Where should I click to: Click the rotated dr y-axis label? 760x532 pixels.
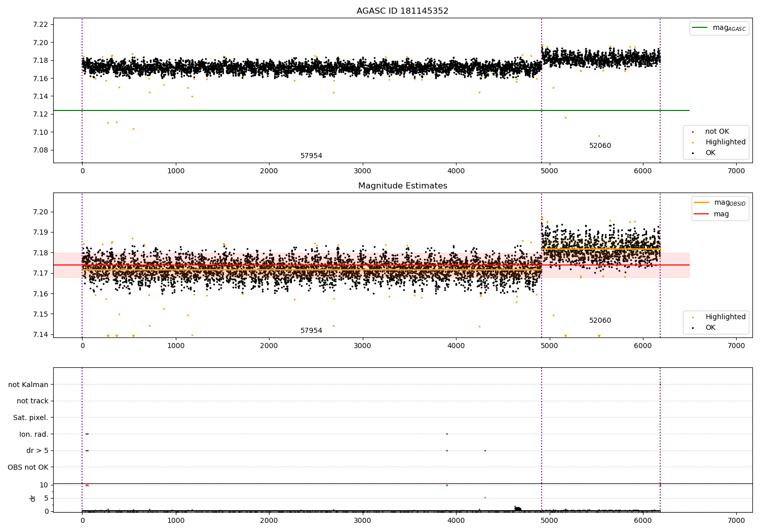tap(33, 498)
